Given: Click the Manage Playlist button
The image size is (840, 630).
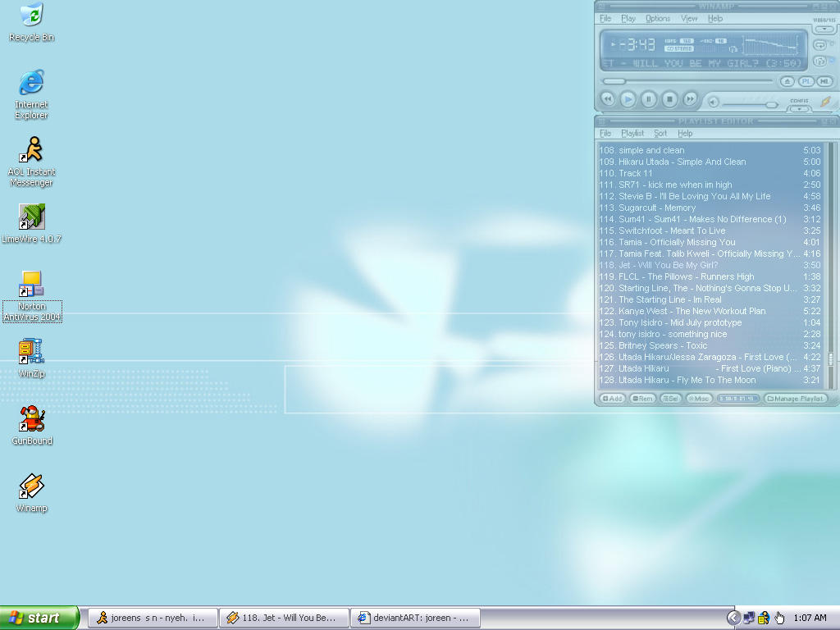Looking at the screenshot, I should click(x=795, y=399).
